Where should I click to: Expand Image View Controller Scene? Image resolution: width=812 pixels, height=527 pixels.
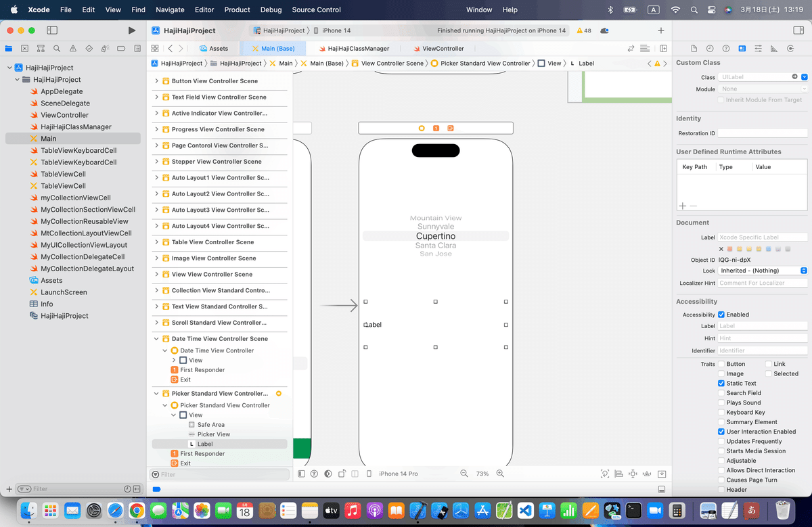[156, 258]
